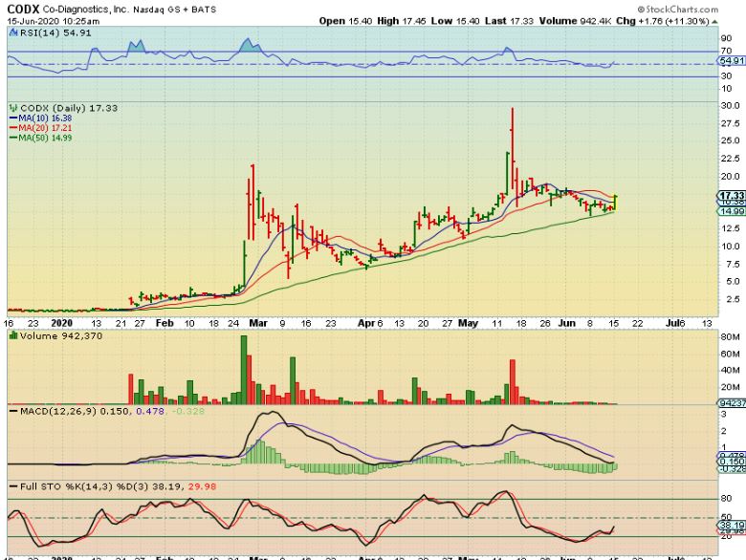Click the tall red mid-May price spike candle
The height and width of the screenshot is (560, 746).
(513, 147)
